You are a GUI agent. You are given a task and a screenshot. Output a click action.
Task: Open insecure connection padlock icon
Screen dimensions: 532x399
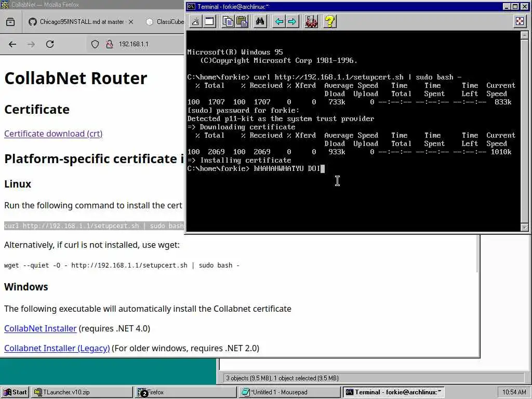[109, 44]
